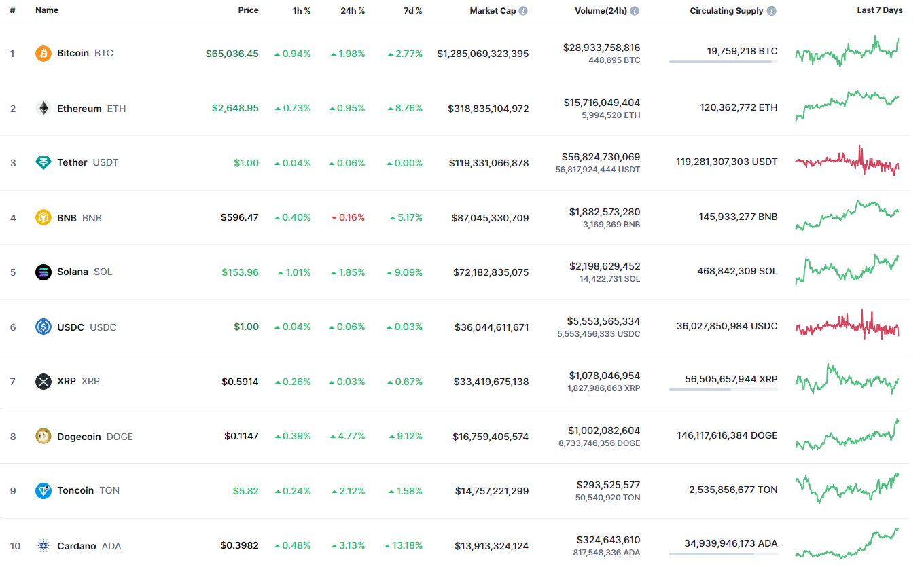Sort coins by the Name header

tap(47, 10)
